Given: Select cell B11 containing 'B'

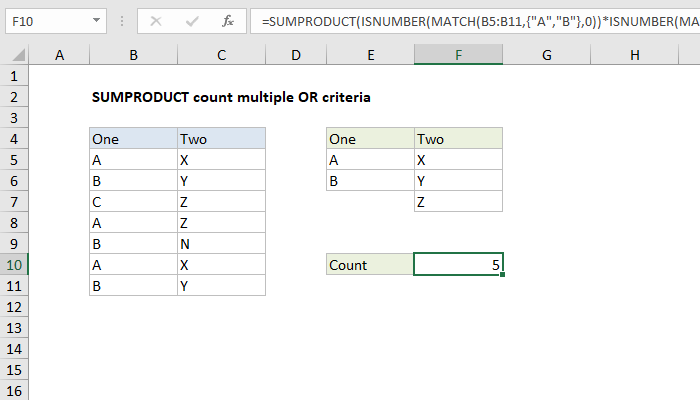Looking at the screenshot, I should (x=133, y=286).
